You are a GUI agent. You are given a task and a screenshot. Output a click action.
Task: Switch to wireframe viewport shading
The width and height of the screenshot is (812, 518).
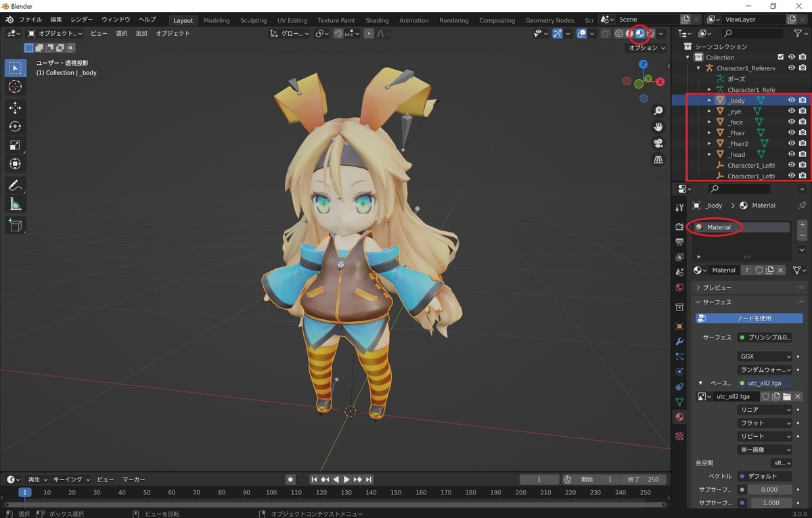[x=618, y=33]
